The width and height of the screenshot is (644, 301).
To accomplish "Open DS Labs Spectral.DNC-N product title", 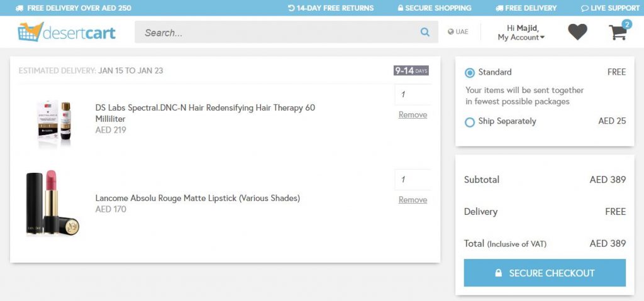I will (x=206, y=113).
